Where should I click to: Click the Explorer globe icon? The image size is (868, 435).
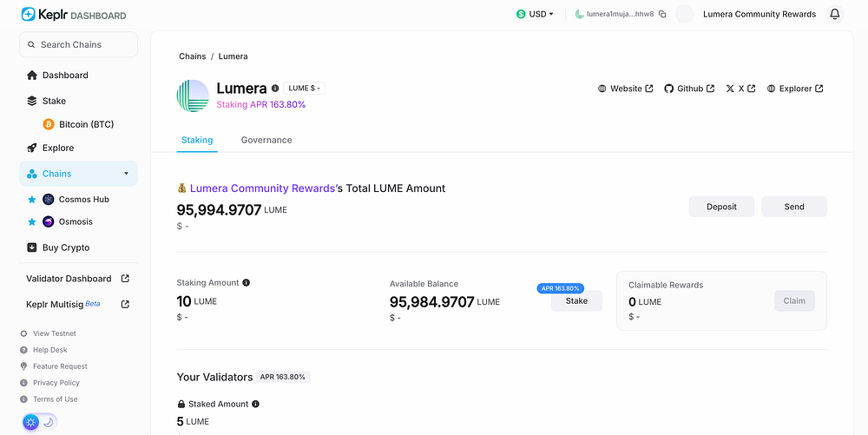pos(771,89)
